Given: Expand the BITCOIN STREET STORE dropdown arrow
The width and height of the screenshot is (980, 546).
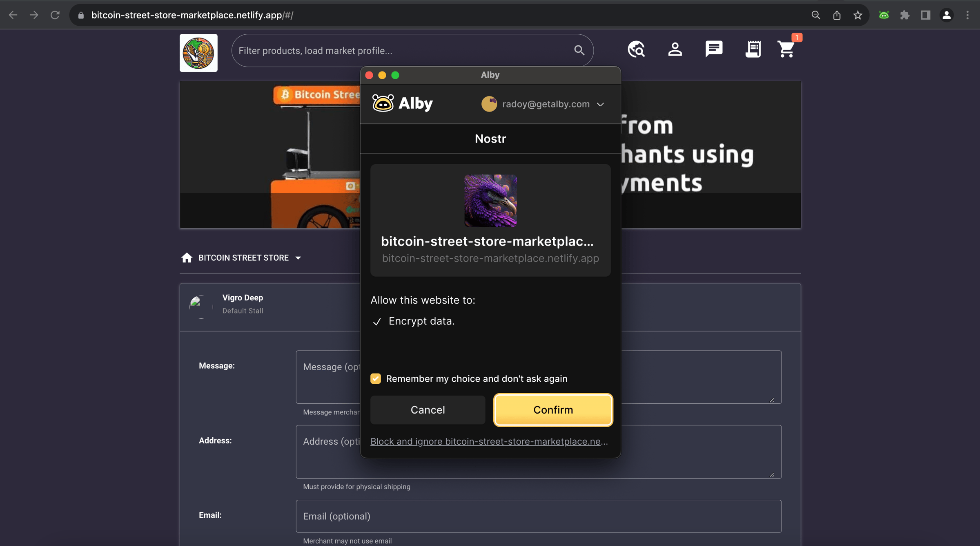Looking at the screenshot, I should coord(298,258).
